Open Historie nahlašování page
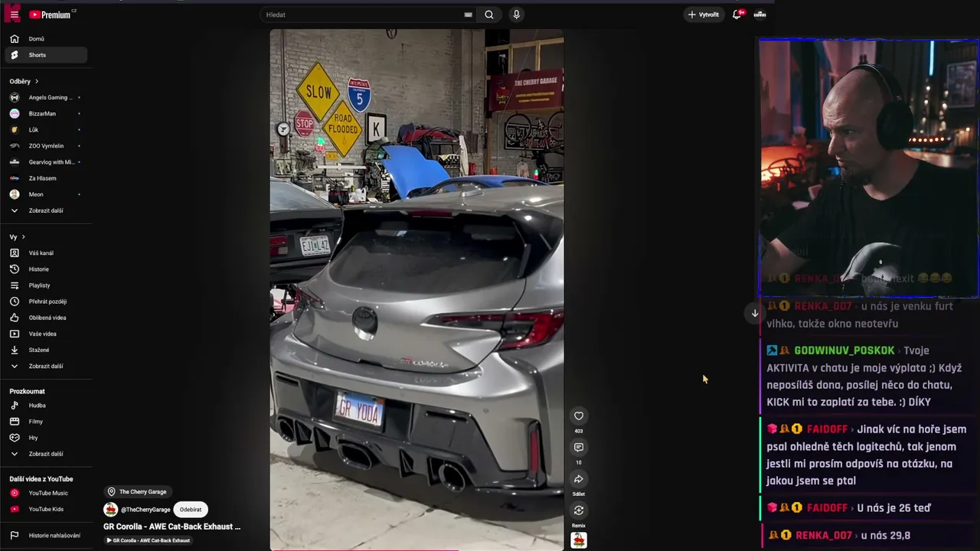Screen dimensions: 980x551 pos(46,535)
